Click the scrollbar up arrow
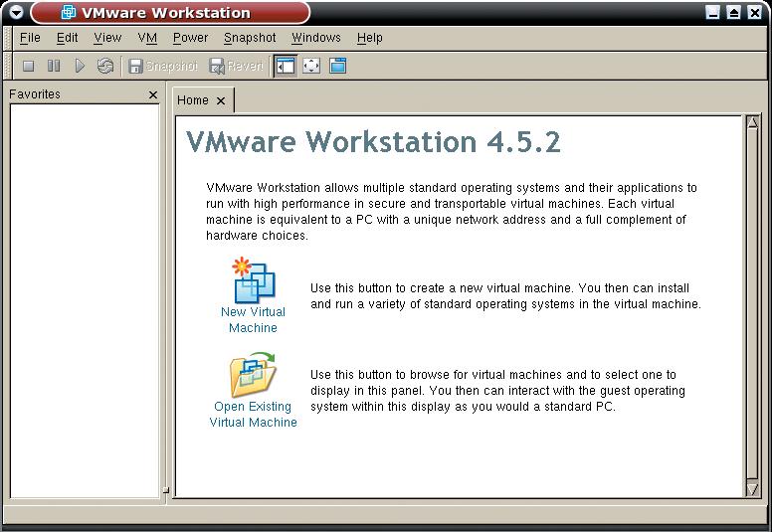 point(752,122)
